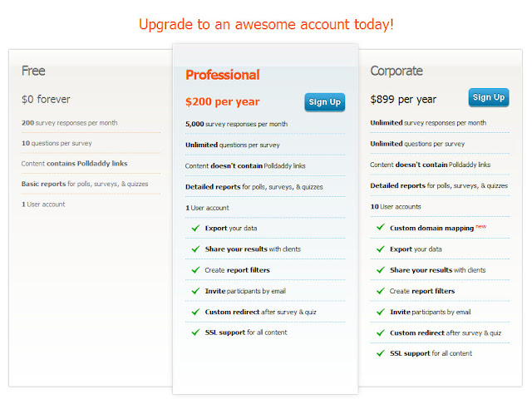This screenshot has height=409, width=532.
Task: Click the $899 per year price text
Action: tap(403, 100)
